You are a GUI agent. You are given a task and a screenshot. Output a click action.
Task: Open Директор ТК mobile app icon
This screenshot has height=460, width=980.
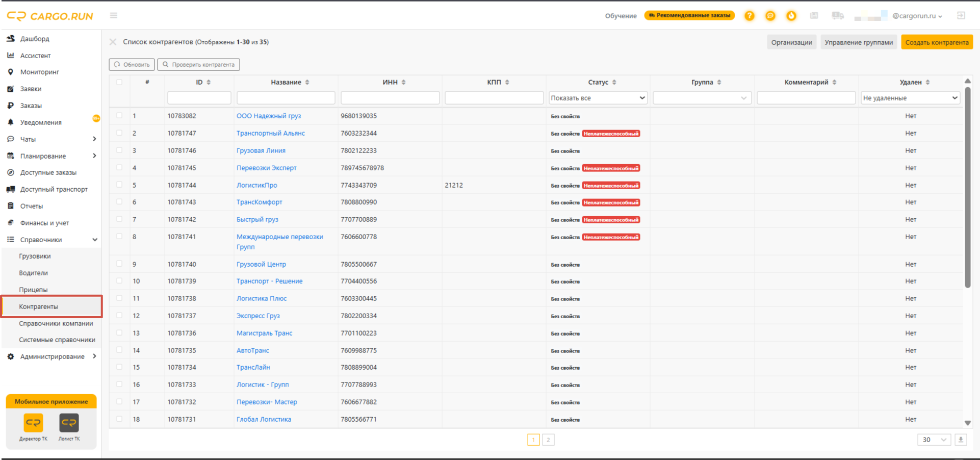[33, 423]
